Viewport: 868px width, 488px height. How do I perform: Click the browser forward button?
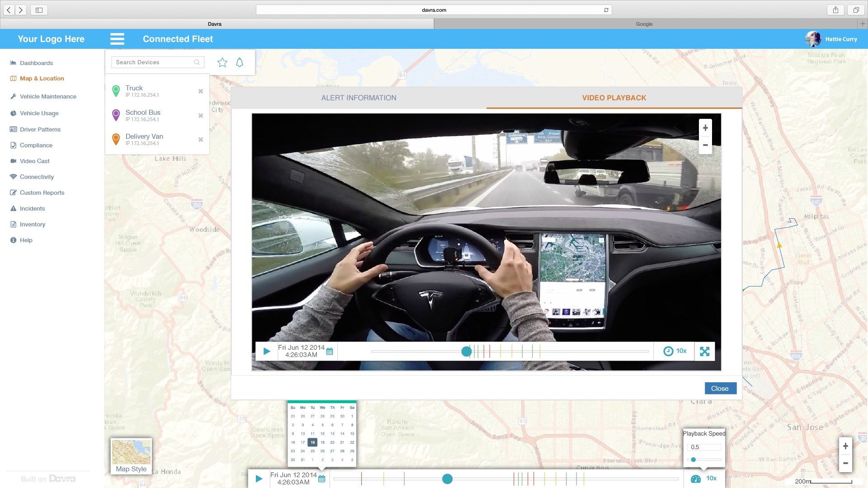(x=21, y=9)
